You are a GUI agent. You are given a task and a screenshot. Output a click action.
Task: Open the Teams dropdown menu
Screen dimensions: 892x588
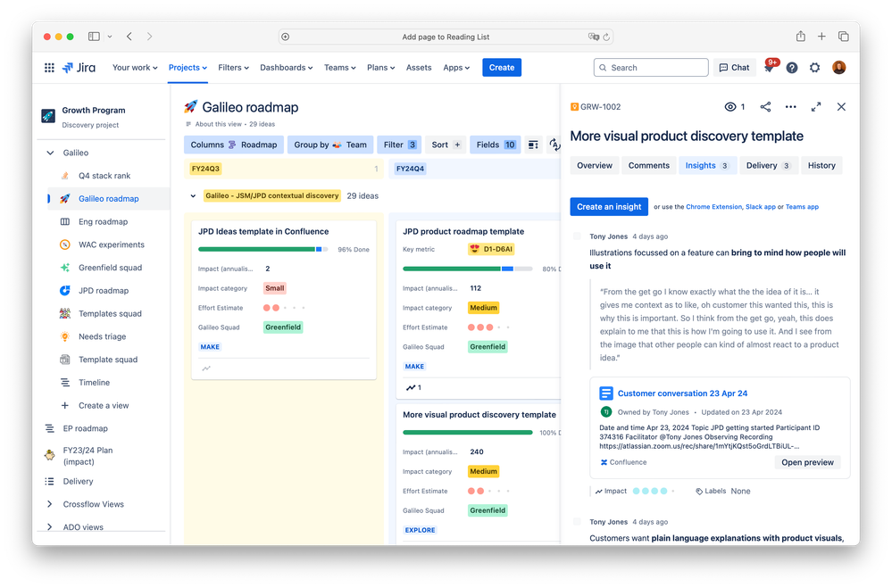click(x=339, y=68)
